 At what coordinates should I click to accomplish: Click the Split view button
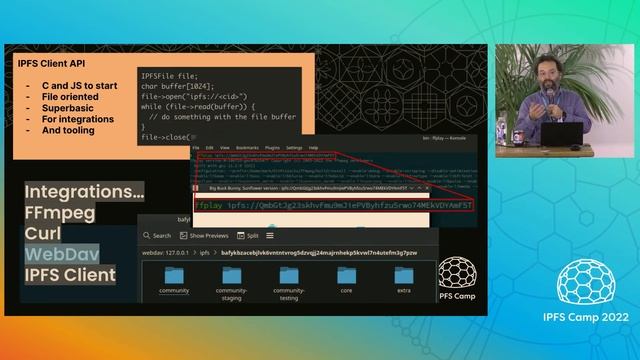click(248, 236)
